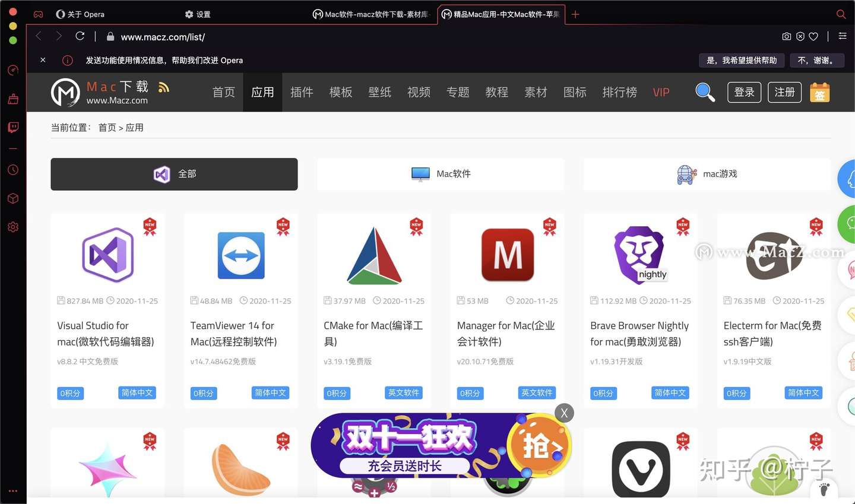This screenshot has height=504, width=855.
Task: Open the Vivaldi browser app thumbnail
Action: coord(641,469)
